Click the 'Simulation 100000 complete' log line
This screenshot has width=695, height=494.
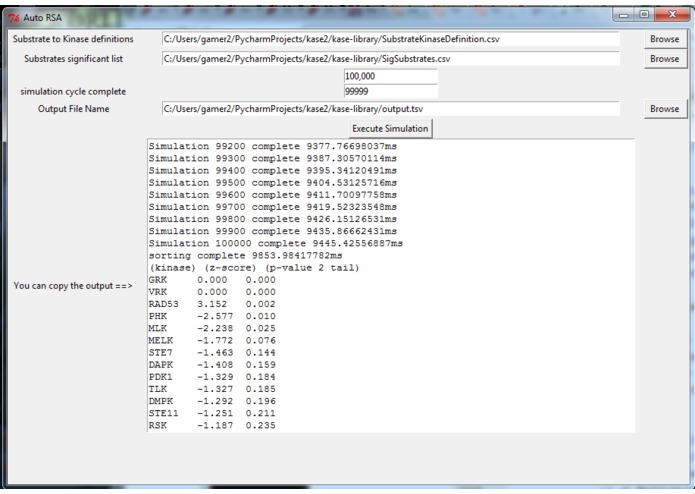[276, 243]
